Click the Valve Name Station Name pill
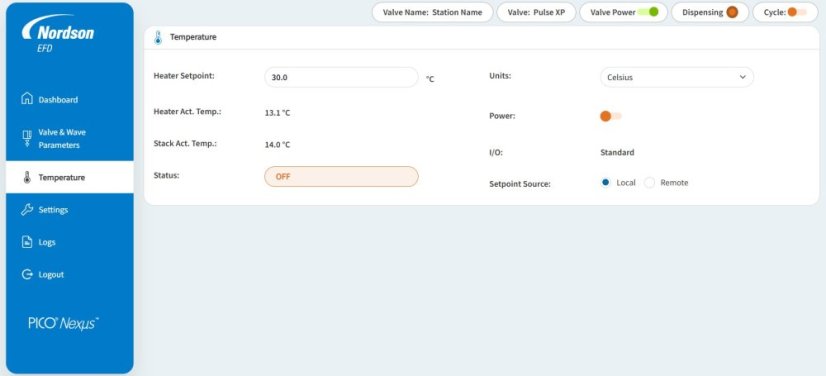This screenshot has height=376, width=826. [x=432, y=12]
